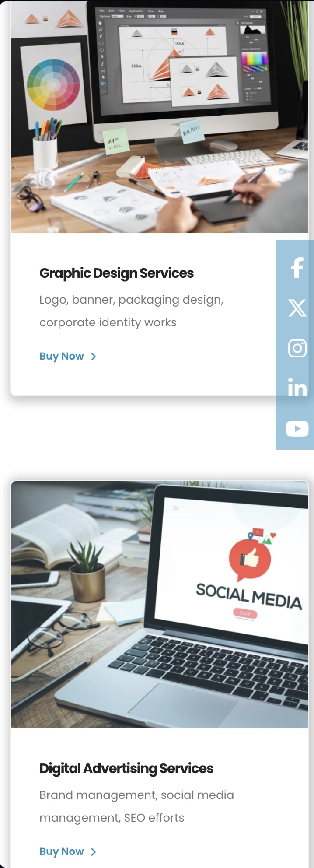Click the red thumbs-up bubble on laptop screen
314x868 pixels.
[250, 560]
